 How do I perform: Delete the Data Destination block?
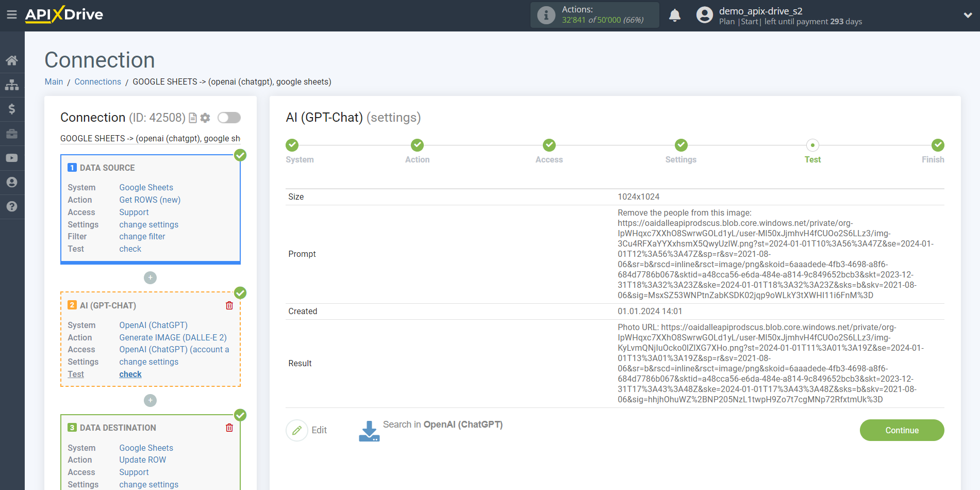pyautogui.click(x=229, y=428)
